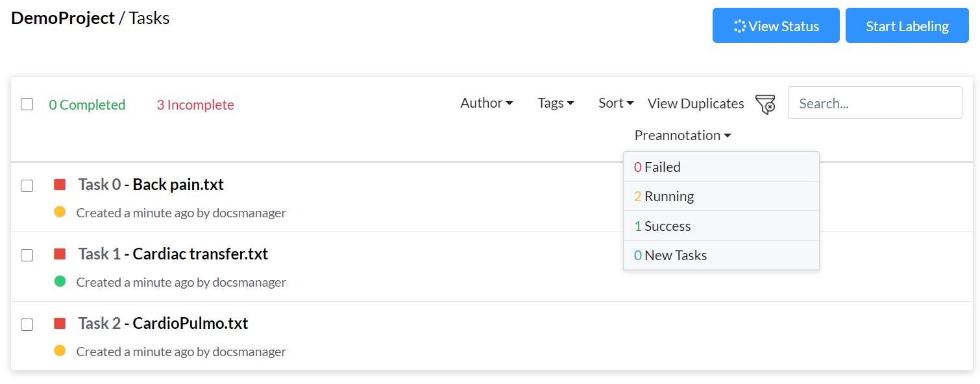The width and height of the screenshot is (980, 384).
Task: Click View Duplicates link
Action: [696, 104]
